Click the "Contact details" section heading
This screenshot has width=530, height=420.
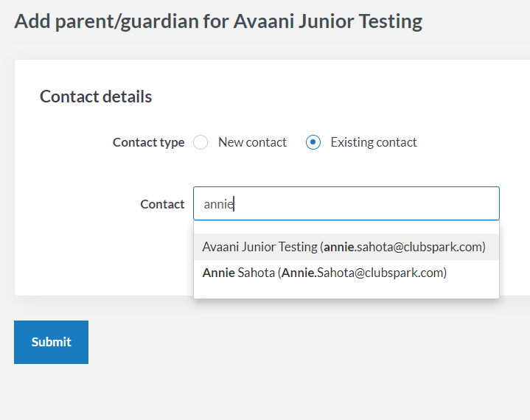pyautogui.click(x=96, y=97)
